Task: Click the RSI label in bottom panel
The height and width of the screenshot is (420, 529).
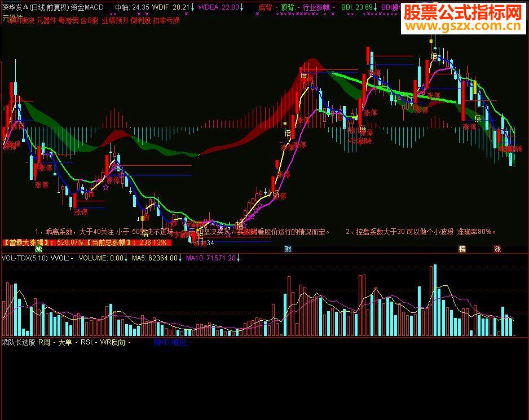Action: [89, 342]
